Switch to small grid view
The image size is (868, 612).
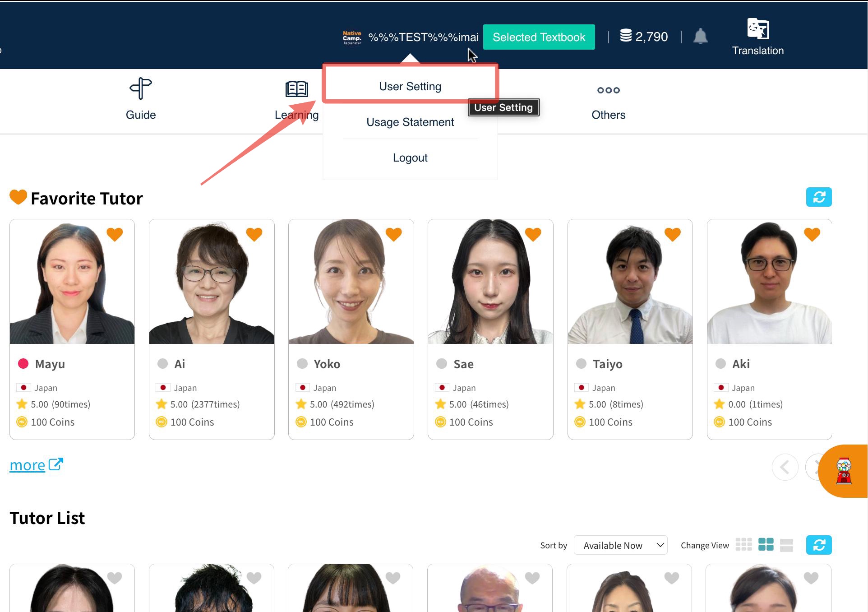pos(743,545)
